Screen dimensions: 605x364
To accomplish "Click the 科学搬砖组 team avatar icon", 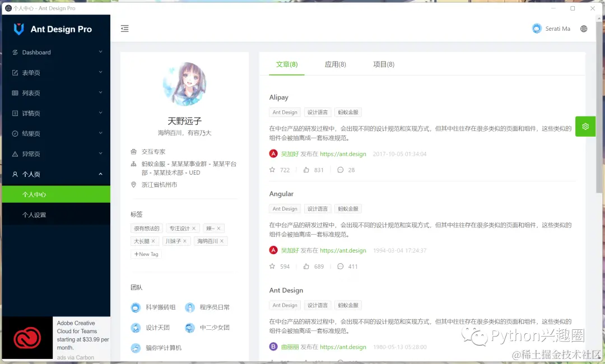I will tap(136, 307).
